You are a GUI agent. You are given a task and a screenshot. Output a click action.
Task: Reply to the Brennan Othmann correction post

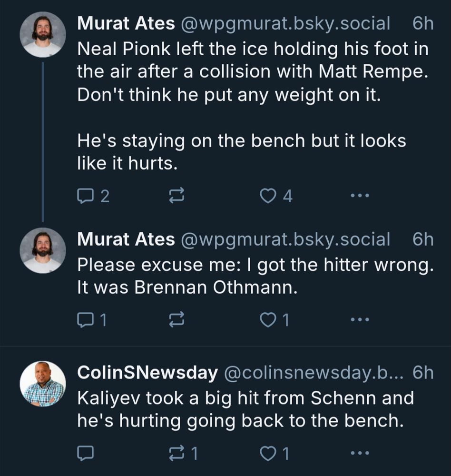pyautogui.click(x=87, y=319)
